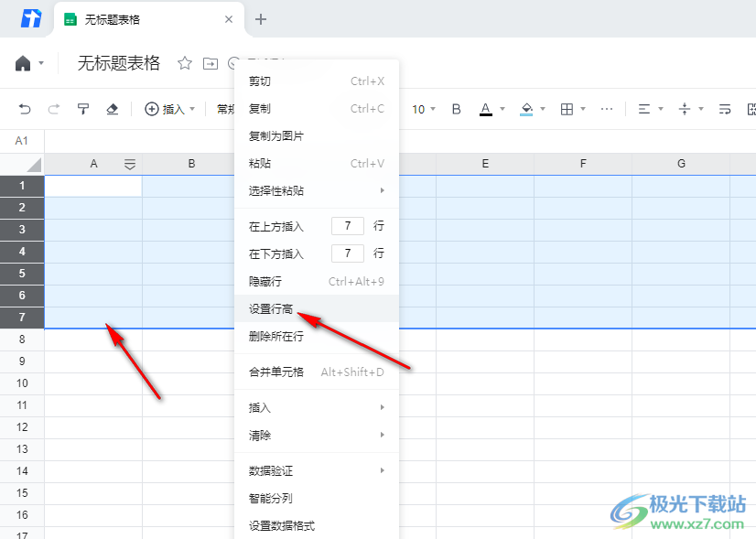This screenshot has height=539, width=756.
Task: Choose 删除所在行 menu item
Action: (x=317, y=337)
